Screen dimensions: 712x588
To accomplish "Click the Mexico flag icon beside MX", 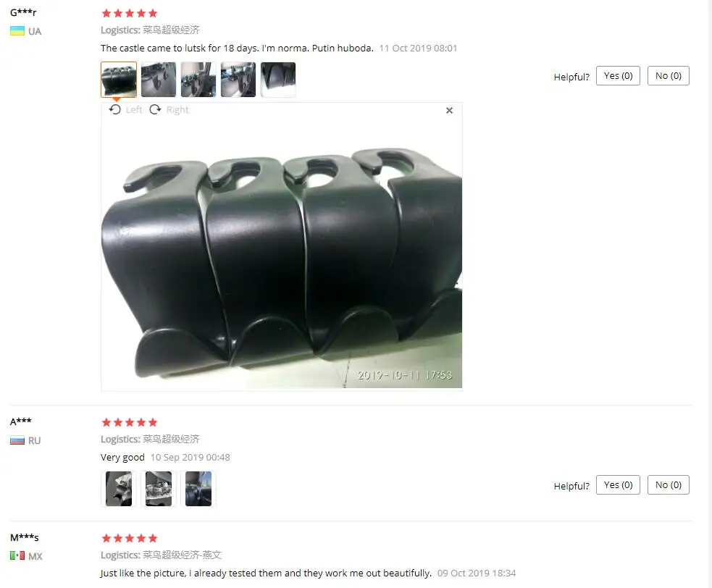I will (17, 555).
